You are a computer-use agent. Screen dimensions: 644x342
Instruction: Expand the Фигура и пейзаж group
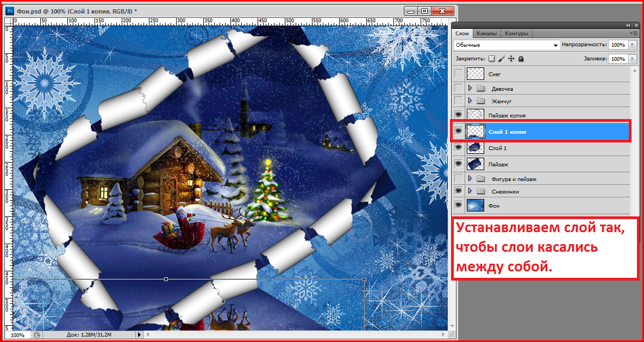tap(470, 179)
